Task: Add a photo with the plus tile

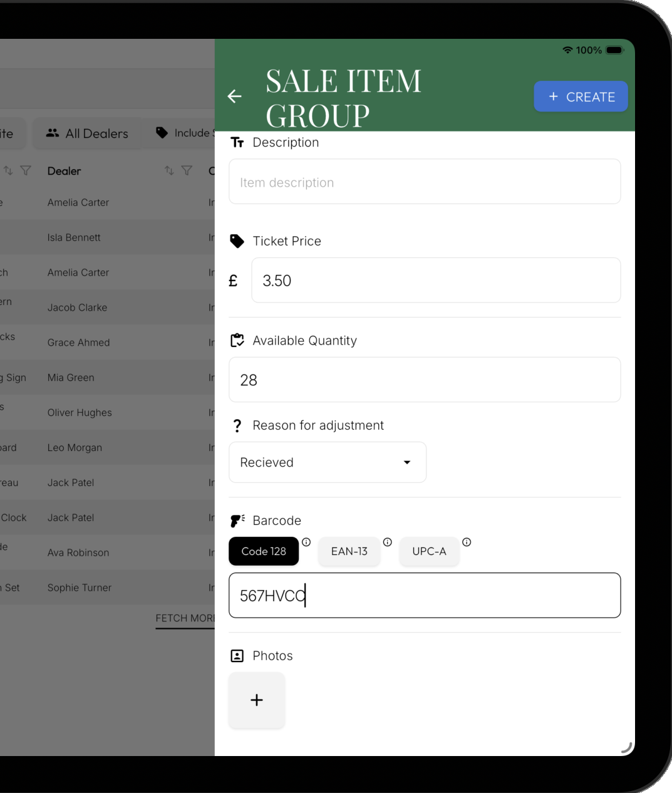Action: 257,700
